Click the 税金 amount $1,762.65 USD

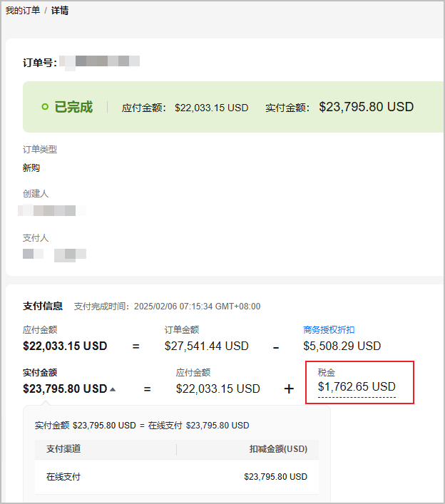[357, 386]
